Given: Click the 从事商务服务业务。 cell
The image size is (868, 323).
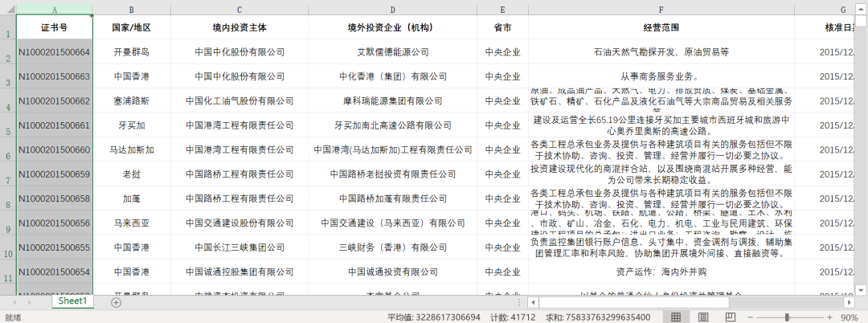Looking at the screenshot, I should pos(661,76).
